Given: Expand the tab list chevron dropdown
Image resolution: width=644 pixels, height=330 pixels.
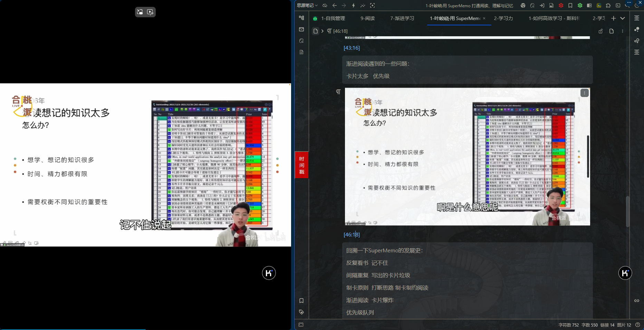Looking at the screenshot, I should pyautogui.click(x=623, y=18).
